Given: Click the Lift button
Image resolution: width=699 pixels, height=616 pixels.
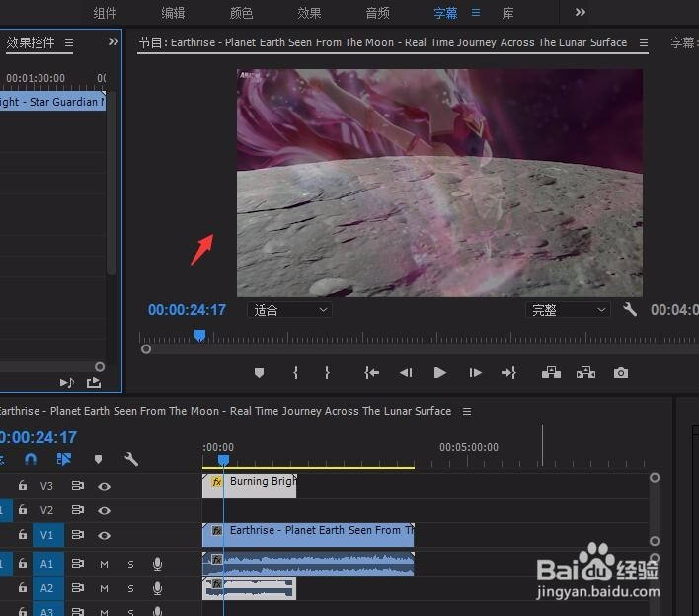Looking at the screenshot, I should pos(551,372).
